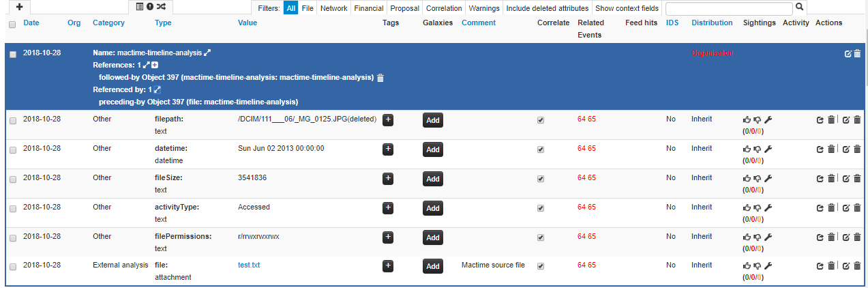Click the attribute search input field
868x288 pixels.
pos(728,8)
